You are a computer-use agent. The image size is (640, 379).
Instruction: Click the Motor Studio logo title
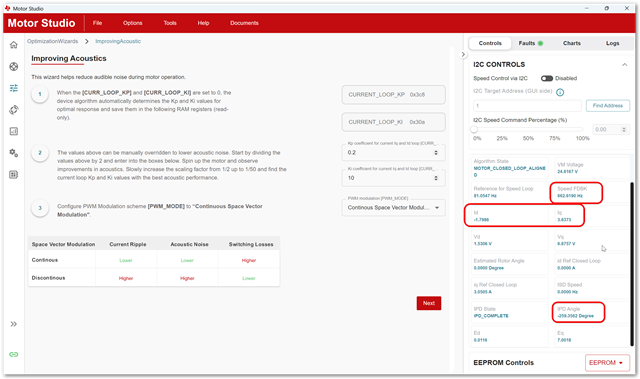42,23
